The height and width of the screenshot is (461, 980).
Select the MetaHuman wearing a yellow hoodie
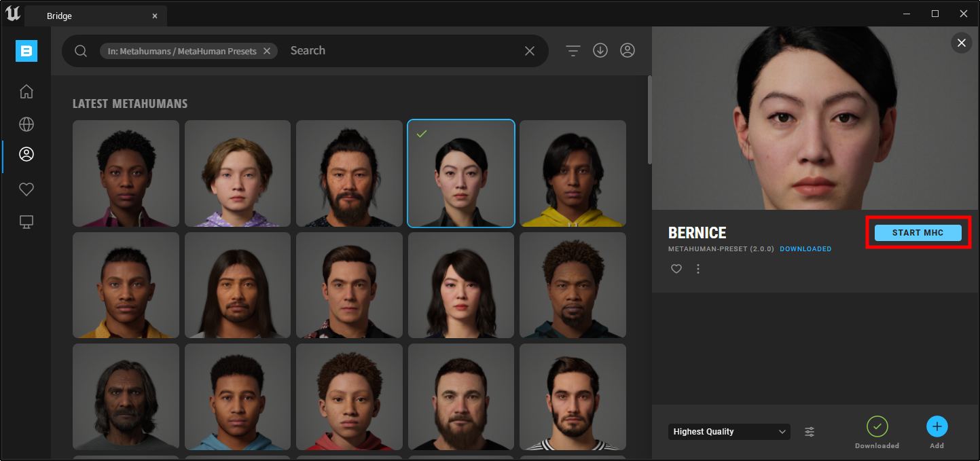(573, 174)
